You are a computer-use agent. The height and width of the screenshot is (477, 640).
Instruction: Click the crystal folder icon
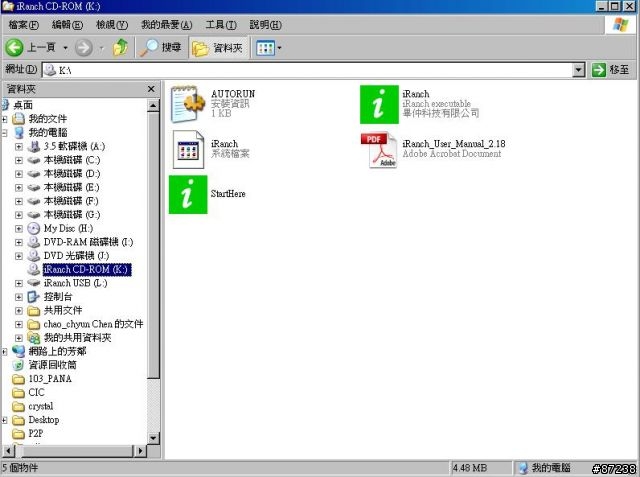18,407
